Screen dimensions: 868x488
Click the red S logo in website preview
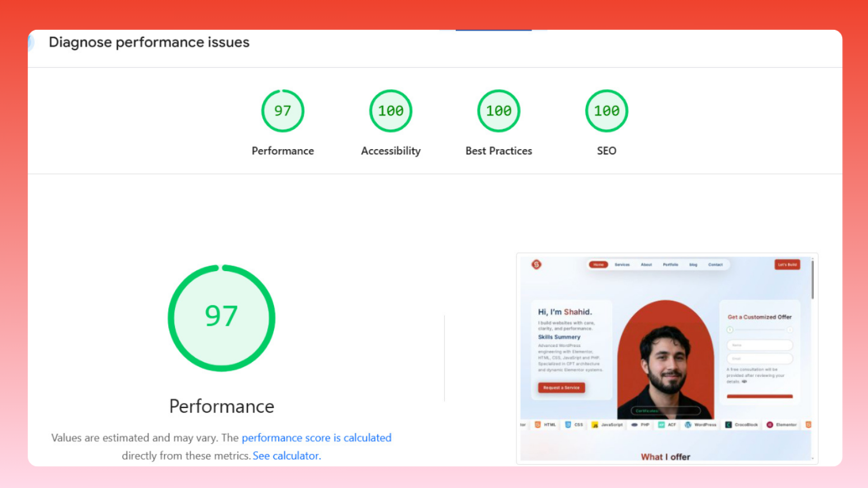click(536, 264)
